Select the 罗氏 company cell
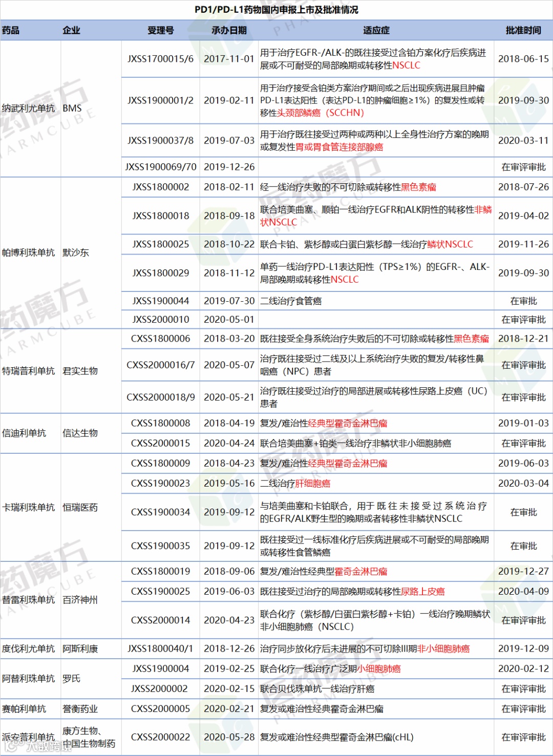This screenshot has height=756, width=553. point(71,679)
